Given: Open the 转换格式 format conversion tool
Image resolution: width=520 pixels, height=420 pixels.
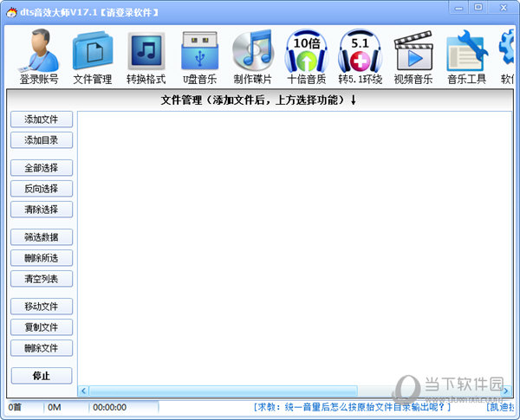Looking at the screenshot, I should 146,56.
